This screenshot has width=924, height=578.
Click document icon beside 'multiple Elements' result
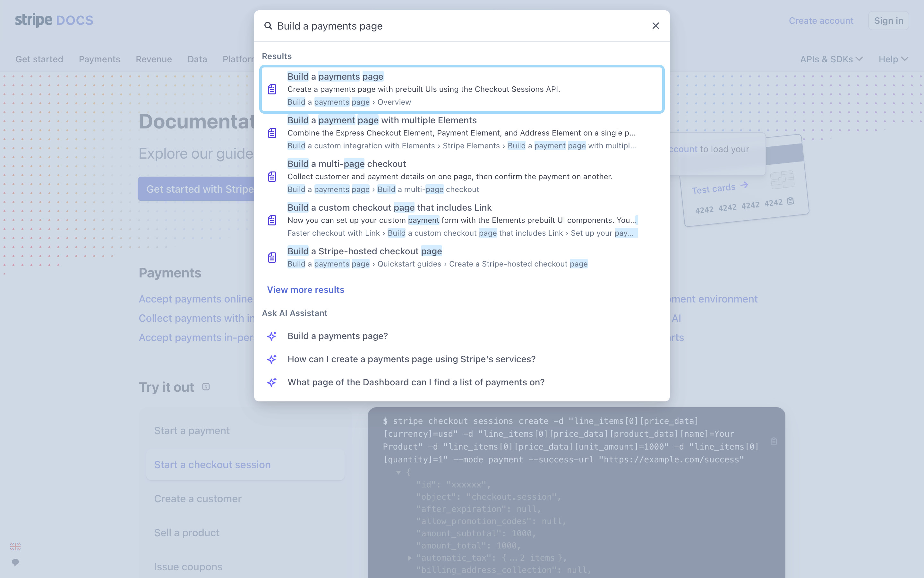pos(272,133)
